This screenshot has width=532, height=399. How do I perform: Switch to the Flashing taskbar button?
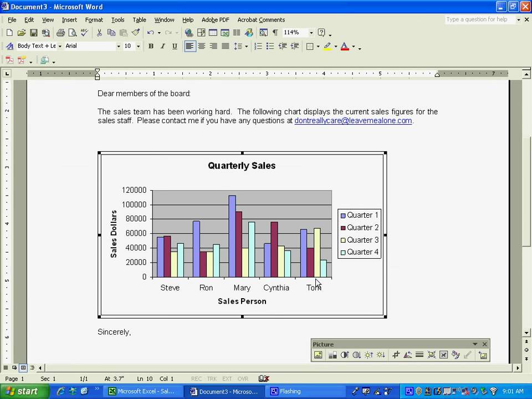(x=305, y=391)
